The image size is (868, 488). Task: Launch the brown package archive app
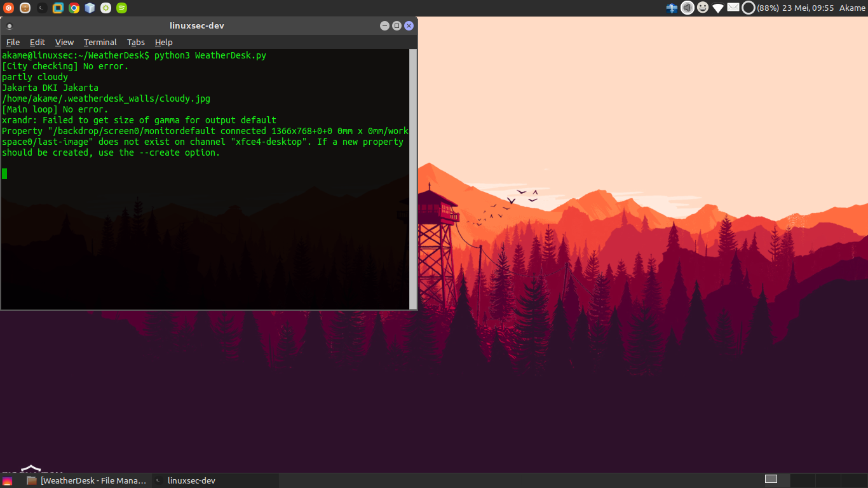coord(25,8)
